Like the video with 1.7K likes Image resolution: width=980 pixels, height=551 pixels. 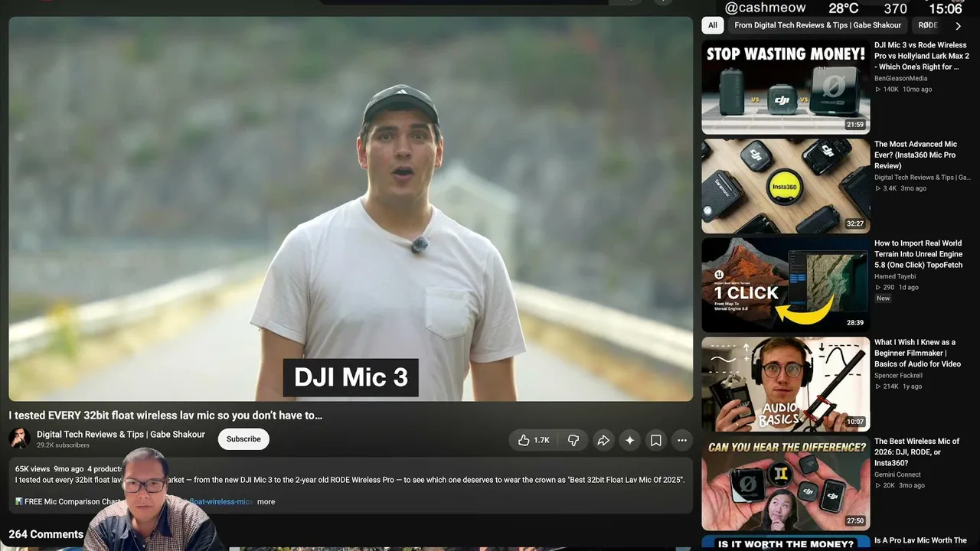pos(534,440)
